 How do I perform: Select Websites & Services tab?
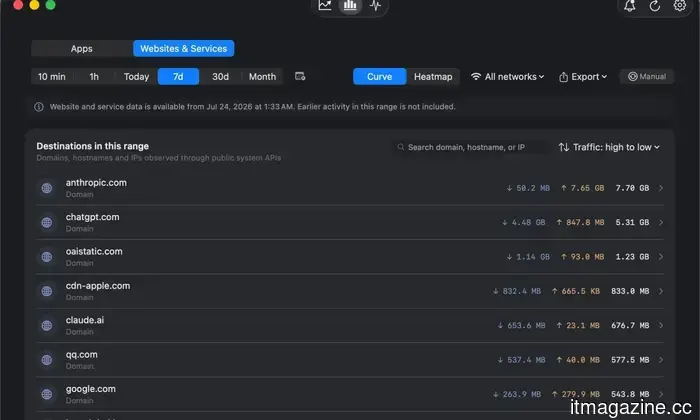pyautogui.click(x=183, y=49)
